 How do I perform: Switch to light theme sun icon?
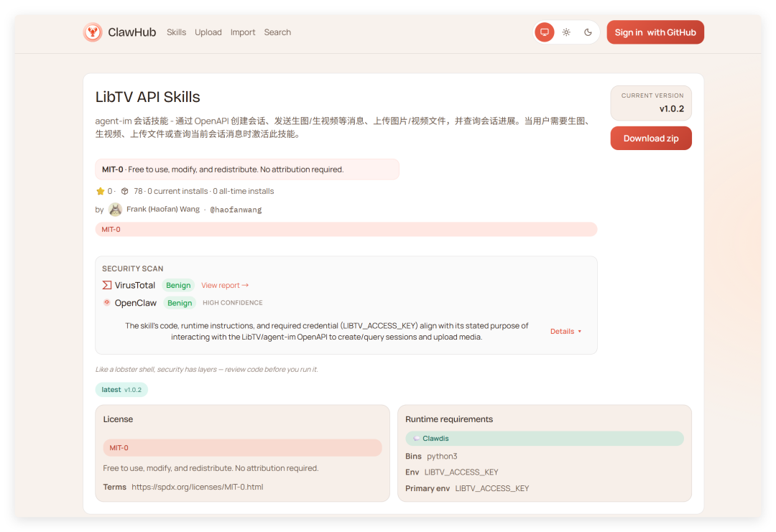coord(566,32)
